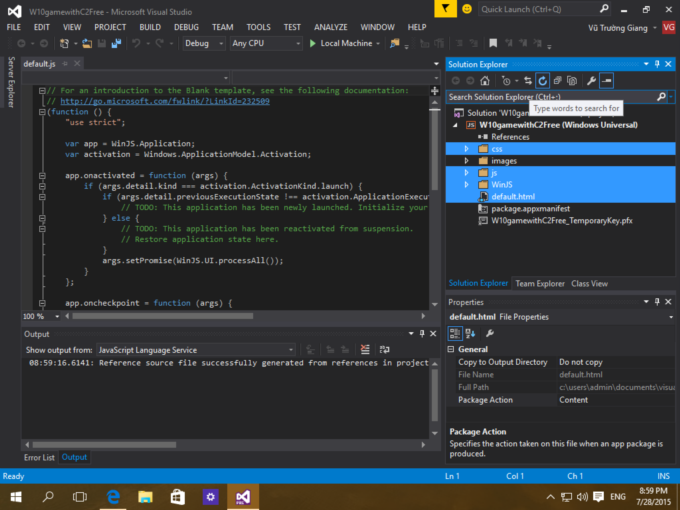680x510 pixels.
Task: Open the go.microsoft.com fwlink link in code
Action: point(165,101)
